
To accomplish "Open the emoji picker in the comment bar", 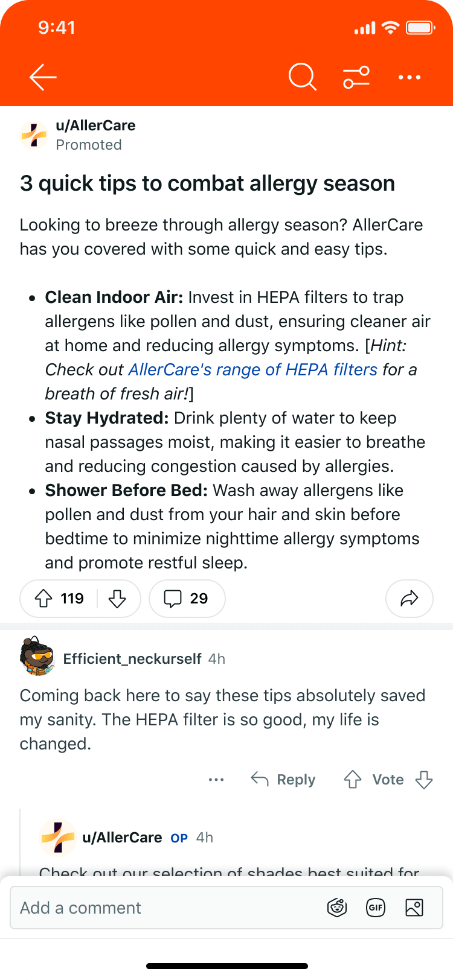I will [336, 907].
